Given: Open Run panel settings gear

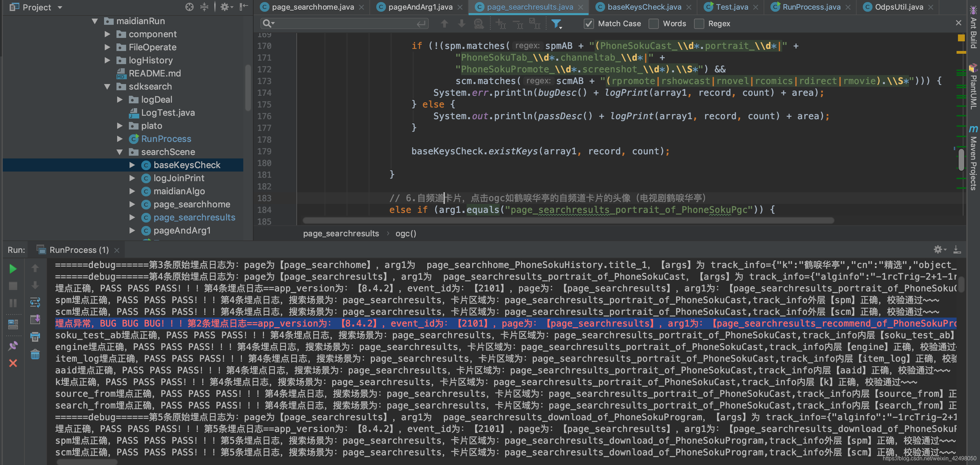Looking at the screenshot, I should coord(938,249).
